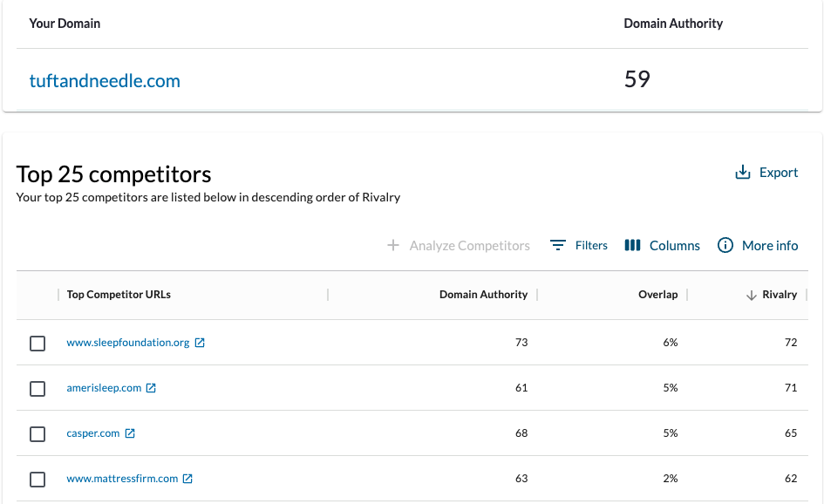Toggle the www.mattressfirm.com checkbox
This screenshot has height=504, width=824.
point(37,480)
